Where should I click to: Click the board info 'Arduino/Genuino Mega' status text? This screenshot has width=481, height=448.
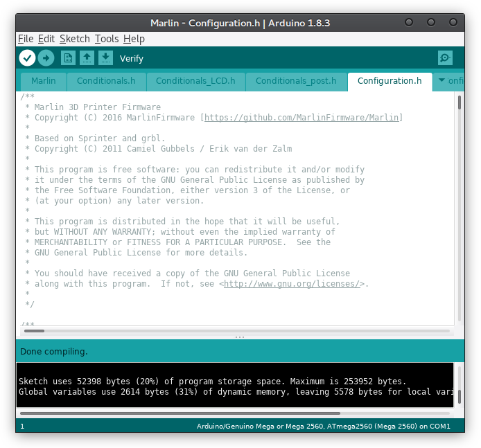[x=324, y=427]
